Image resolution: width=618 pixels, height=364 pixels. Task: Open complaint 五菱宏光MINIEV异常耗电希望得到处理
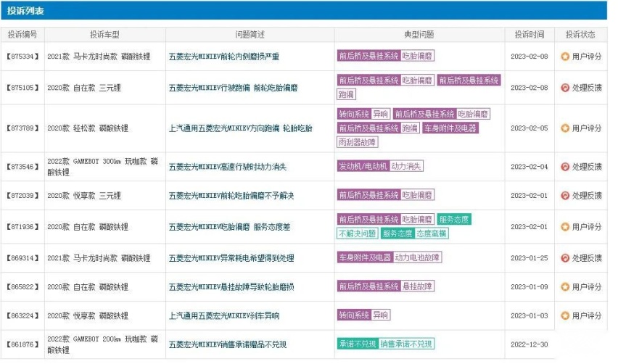pos(231,258)
